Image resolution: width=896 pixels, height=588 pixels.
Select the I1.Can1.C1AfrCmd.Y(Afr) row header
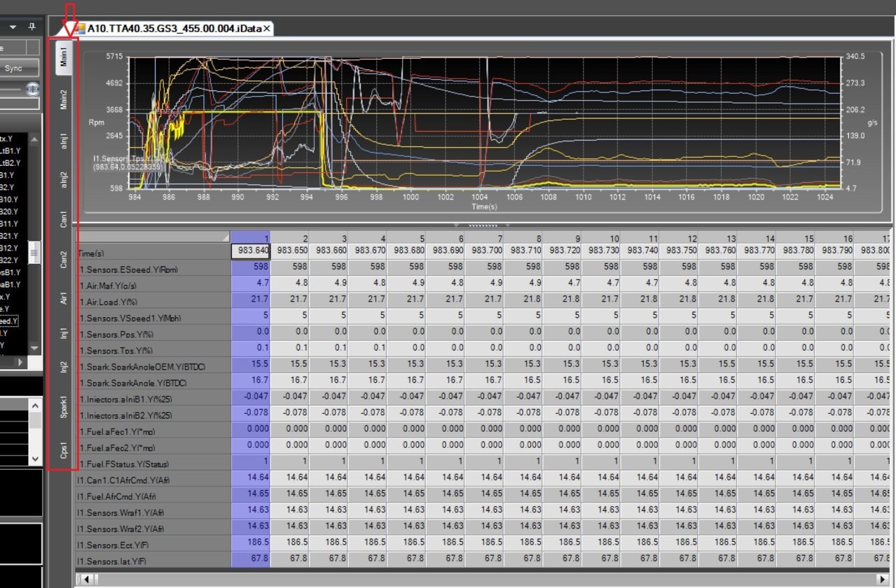click(x=153, y=479)
